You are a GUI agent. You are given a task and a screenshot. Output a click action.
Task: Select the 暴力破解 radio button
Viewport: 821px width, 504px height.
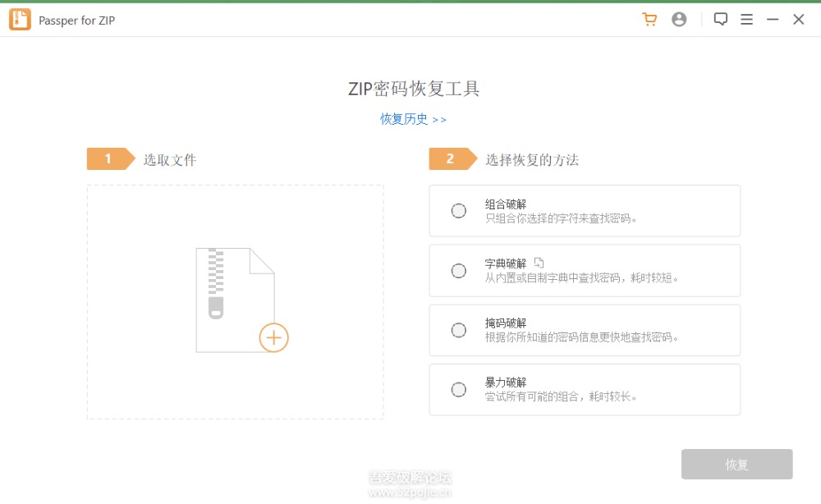pos(459,390)
